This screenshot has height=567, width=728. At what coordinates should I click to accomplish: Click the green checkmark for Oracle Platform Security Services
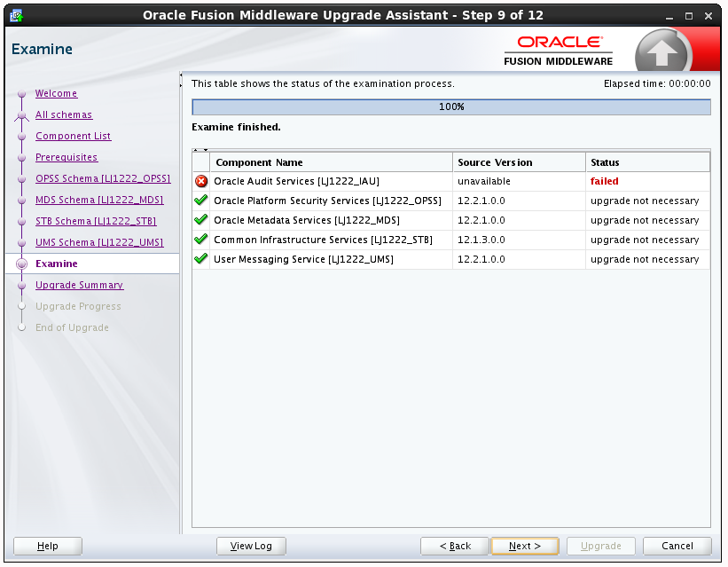point(201,201)
